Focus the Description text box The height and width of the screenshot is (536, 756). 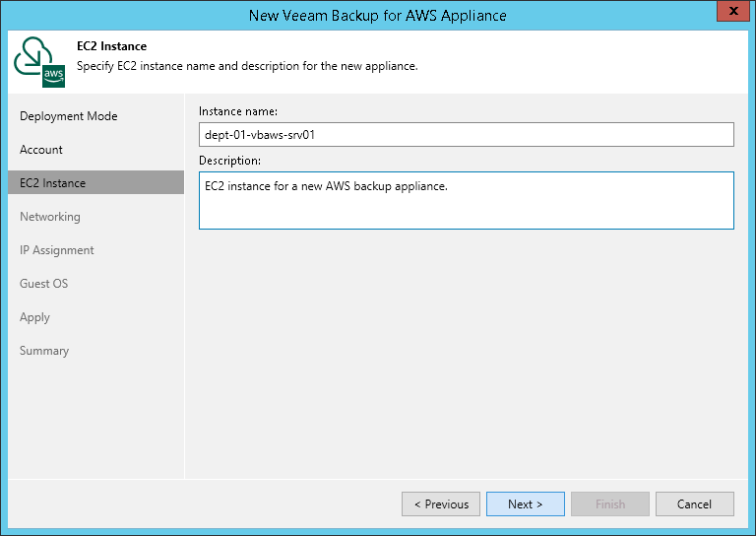click(x=467, y=200)
